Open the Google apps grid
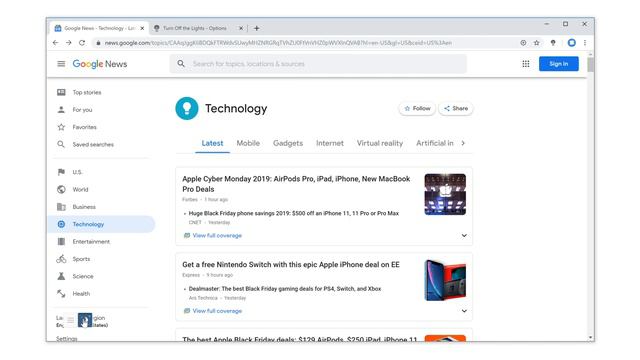 (x=526, y=64)
